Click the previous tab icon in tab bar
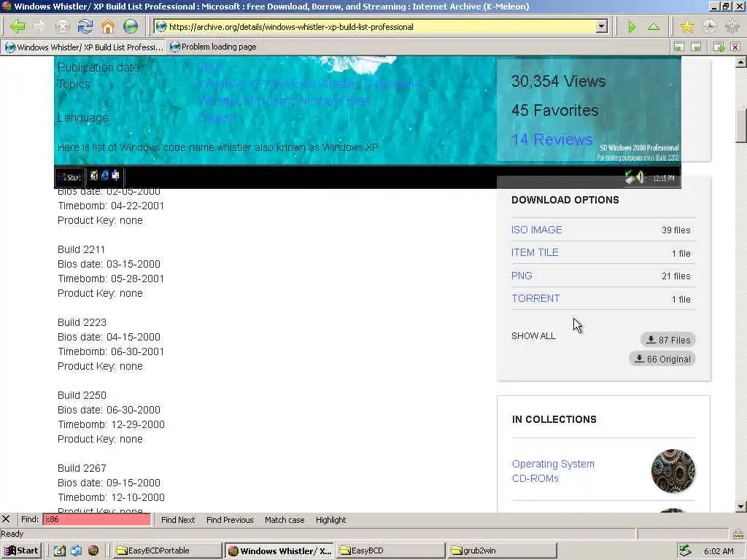 [678, 47]
